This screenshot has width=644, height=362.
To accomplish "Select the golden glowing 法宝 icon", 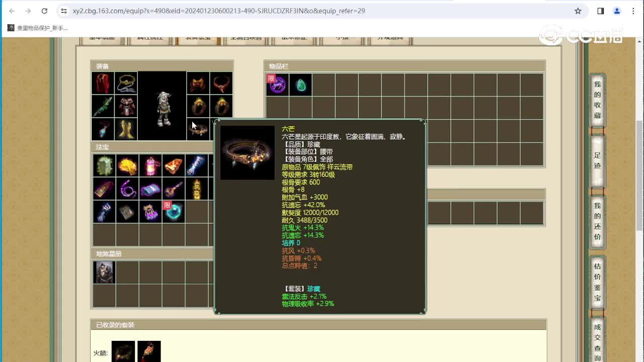I will click(x=127, y=165).
